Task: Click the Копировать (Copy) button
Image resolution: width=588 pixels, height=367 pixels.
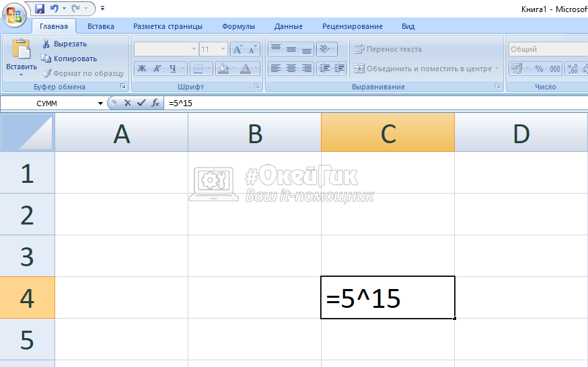Action: tap(69, 58)
